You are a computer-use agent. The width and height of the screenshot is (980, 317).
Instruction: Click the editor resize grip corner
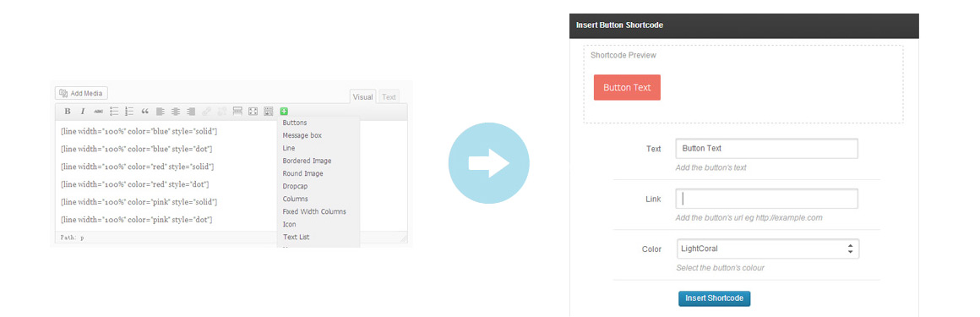click(403, 239)
